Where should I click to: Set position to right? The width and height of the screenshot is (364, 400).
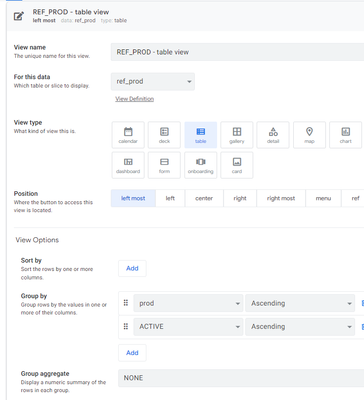point(240,198)
